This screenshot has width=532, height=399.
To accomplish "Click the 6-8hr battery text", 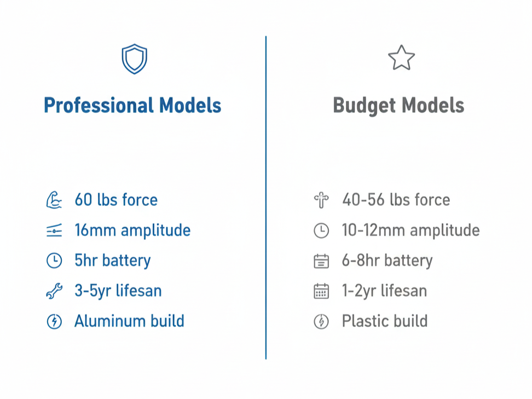I will click(387, 261).
